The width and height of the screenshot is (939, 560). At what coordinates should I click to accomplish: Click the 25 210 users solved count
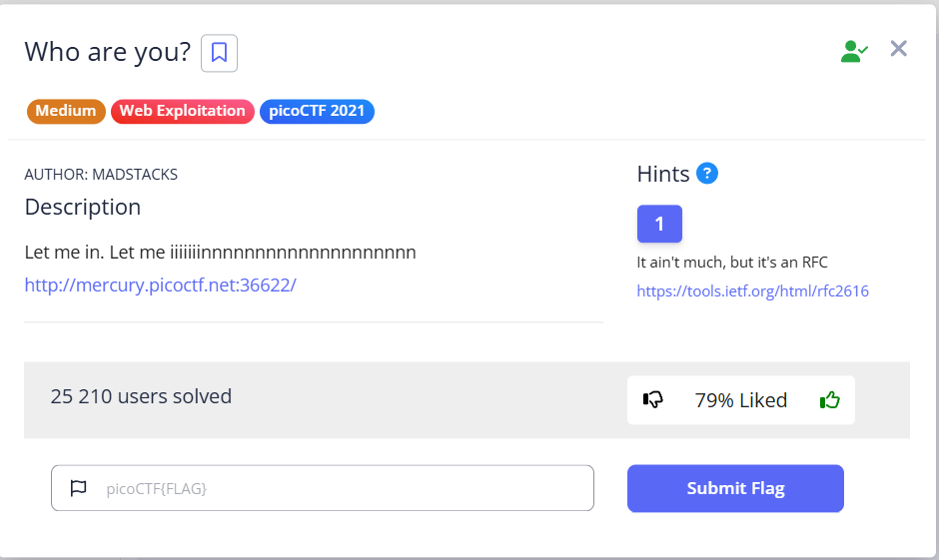pos(141,396)
